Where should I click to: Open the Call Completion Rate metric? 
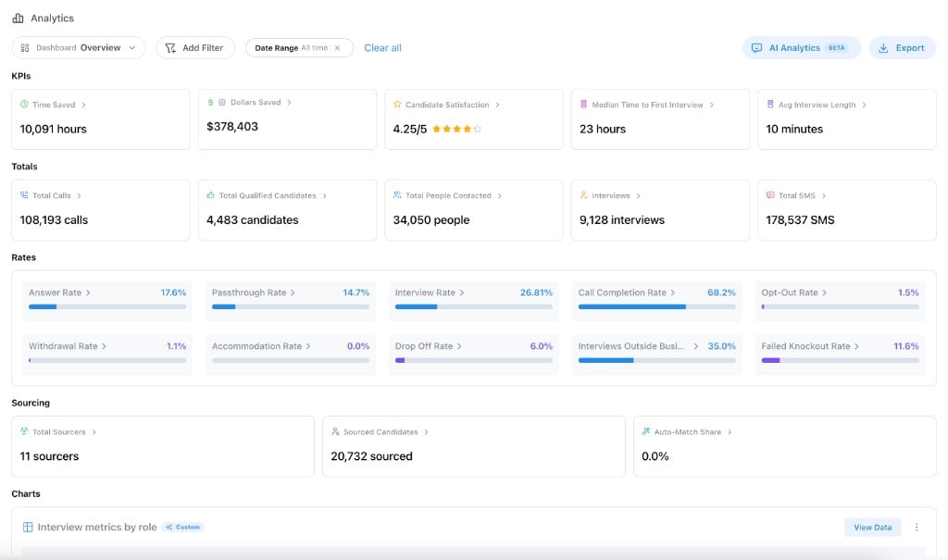point(656,301)
